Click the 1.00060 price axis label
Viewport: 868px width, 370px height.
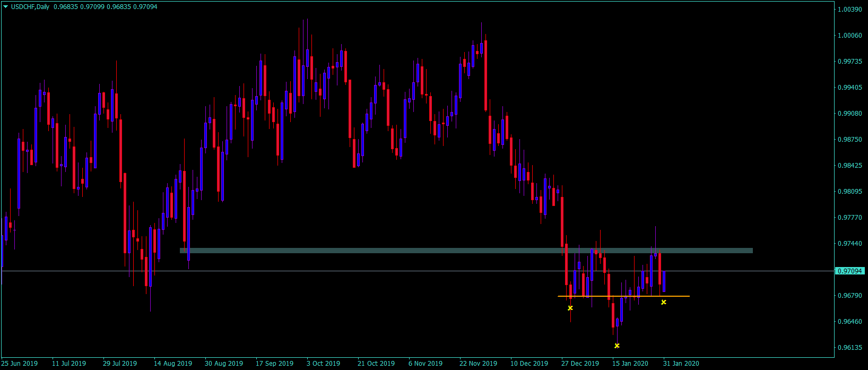[849, 36]
